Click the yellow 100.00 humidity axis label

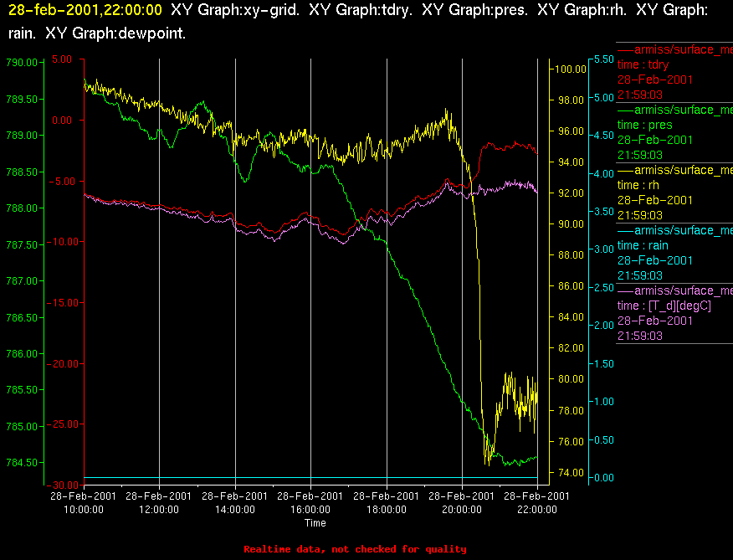(571, 69)
